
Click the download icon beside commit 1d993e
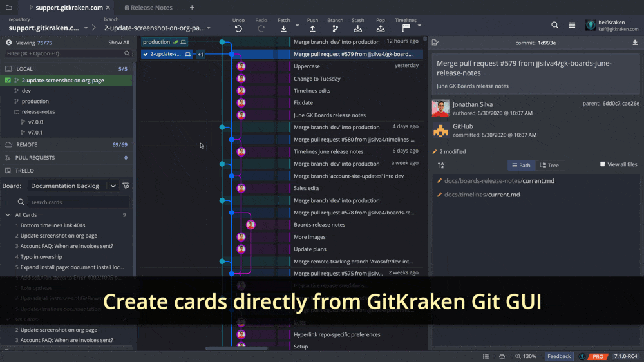click(x=635, y=43)
